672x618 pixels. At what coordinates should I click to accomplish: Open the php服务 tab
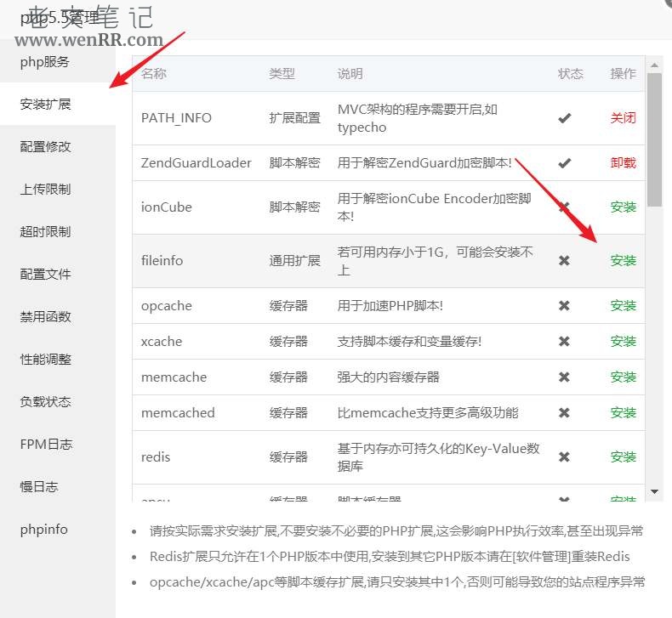click(x=45, y=62)
